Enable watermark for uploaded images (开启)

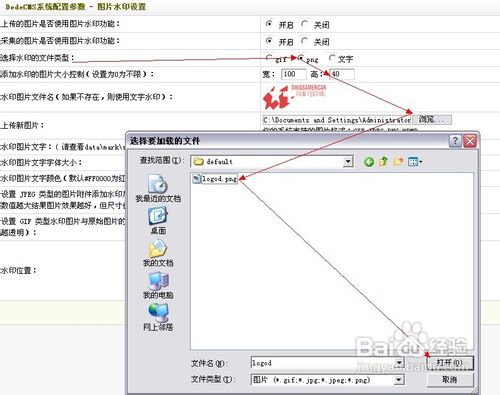[x=269, y=24]
